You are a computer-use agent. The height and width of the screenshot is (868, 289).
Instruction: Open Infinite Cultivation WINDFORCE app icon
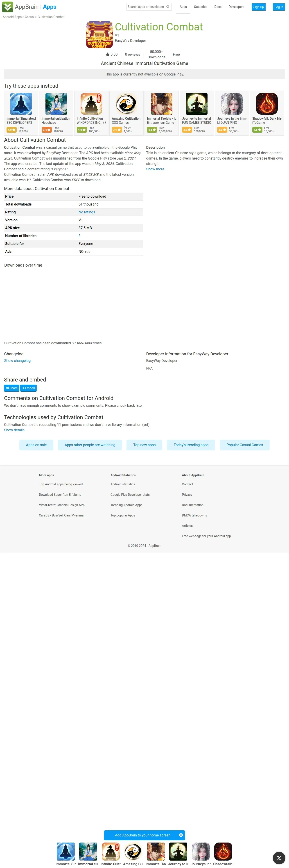(x=92, y=104)
